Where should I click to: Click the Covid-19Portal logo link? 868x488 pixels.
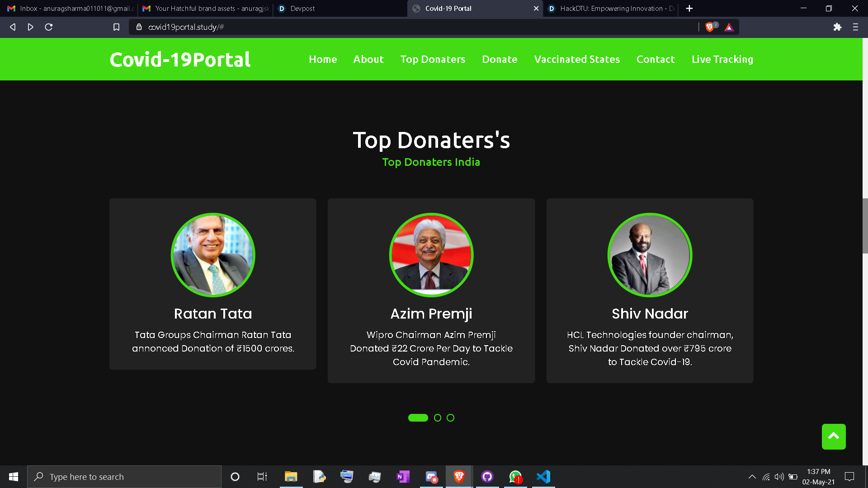180,59
